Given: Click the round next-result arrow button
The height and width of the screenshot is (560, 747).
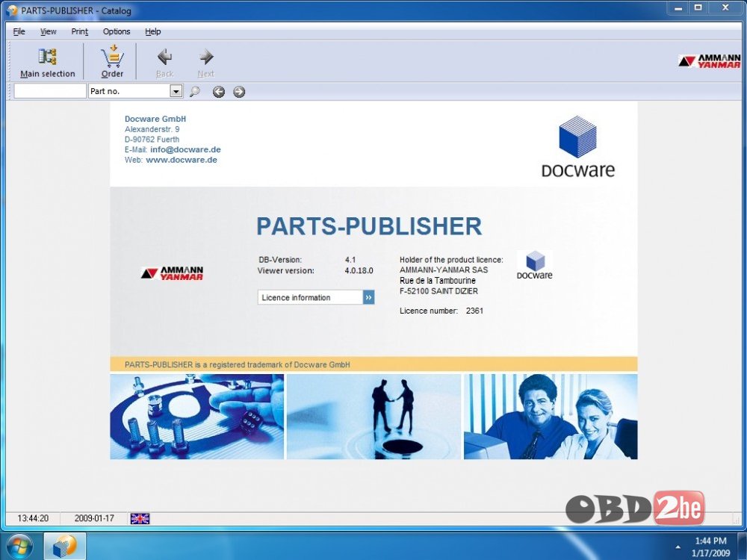Looking at the screenshot, I should click(x=239, y=91).
